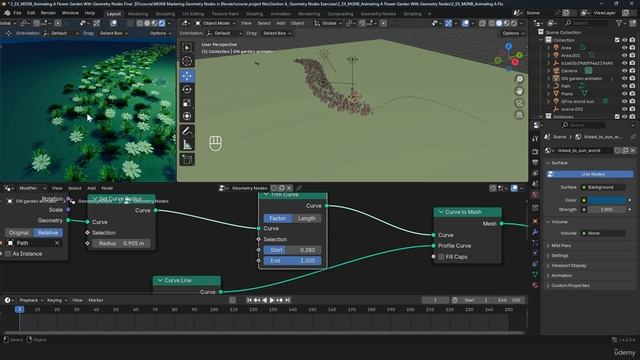Open the Render properties tab
The height and width of the screenshot is (360, 640).
(535, 152)
